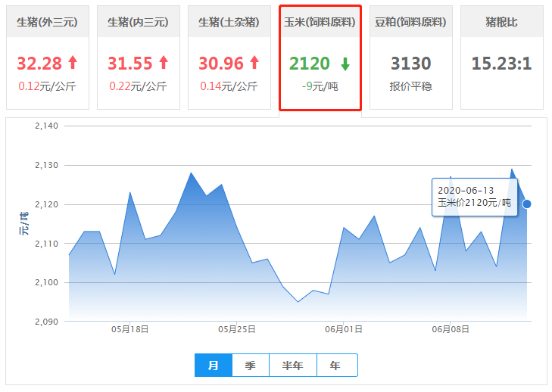Click the red up arrow beside 31.55

coord(164,63)
